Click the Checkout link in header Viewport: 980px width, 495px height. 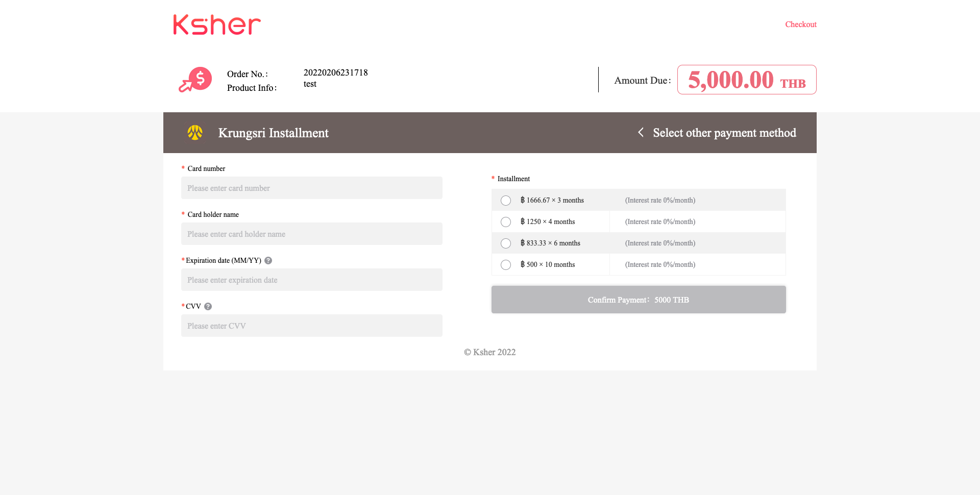pos(800,24)
